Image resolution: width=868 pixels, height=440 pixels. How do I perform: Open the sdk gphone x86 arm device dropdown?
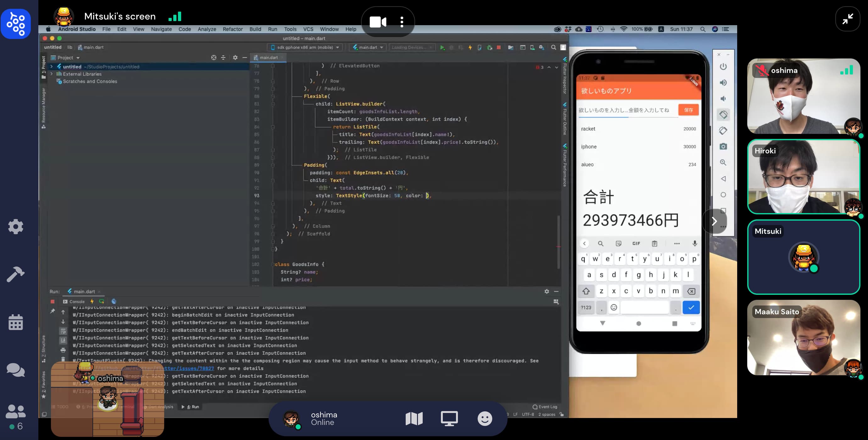point(305,47)
